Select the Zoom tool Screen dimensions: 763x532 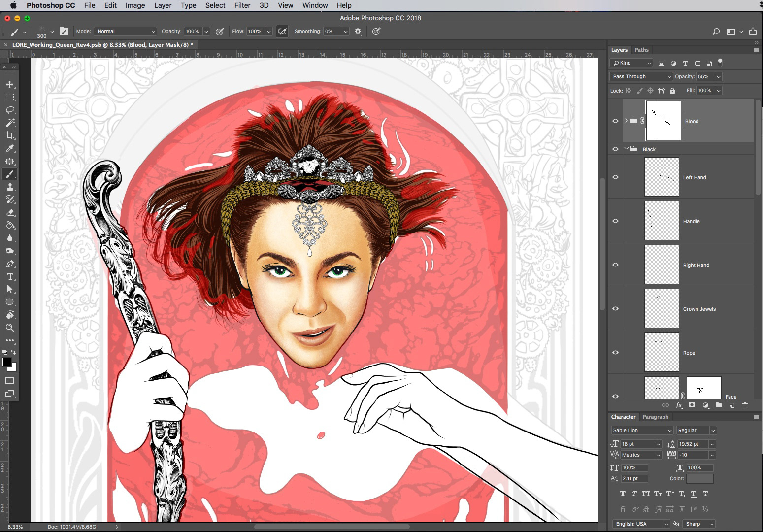click(x=10, y=328)
